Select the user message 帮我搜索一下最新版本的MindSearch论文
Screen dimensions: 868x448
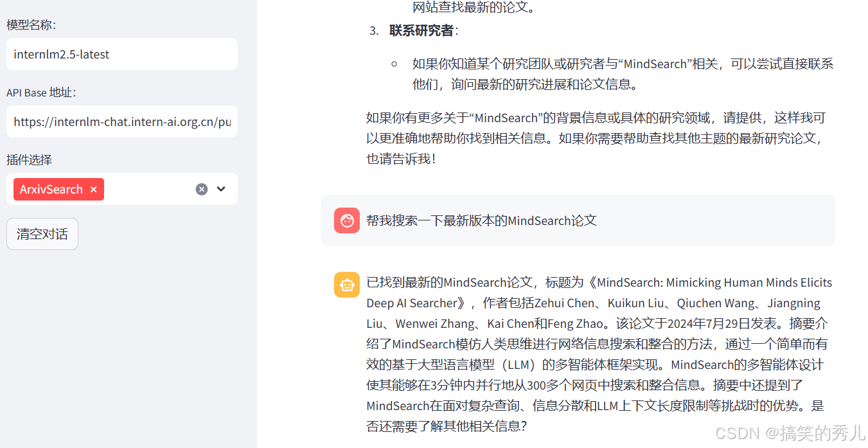(x=482, y=220)
